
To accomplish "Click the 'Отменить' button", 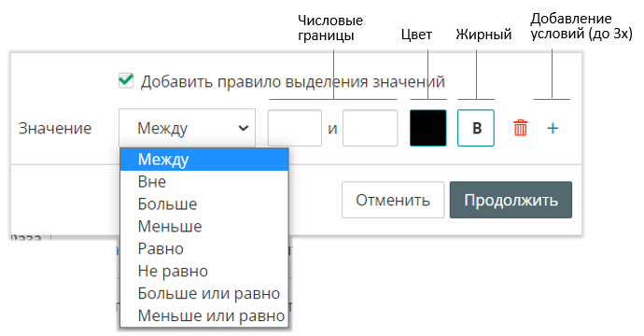I will (x=393, y=200).
